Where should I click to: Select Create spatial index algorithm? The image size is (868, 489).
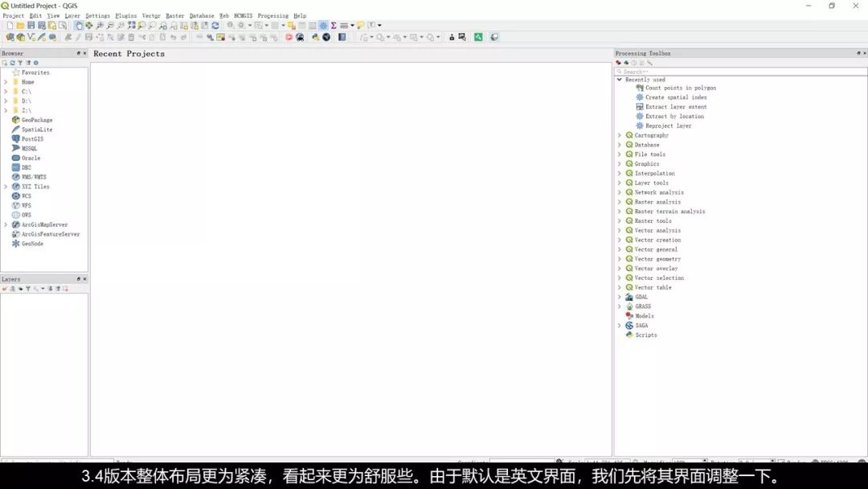[676, 97]
